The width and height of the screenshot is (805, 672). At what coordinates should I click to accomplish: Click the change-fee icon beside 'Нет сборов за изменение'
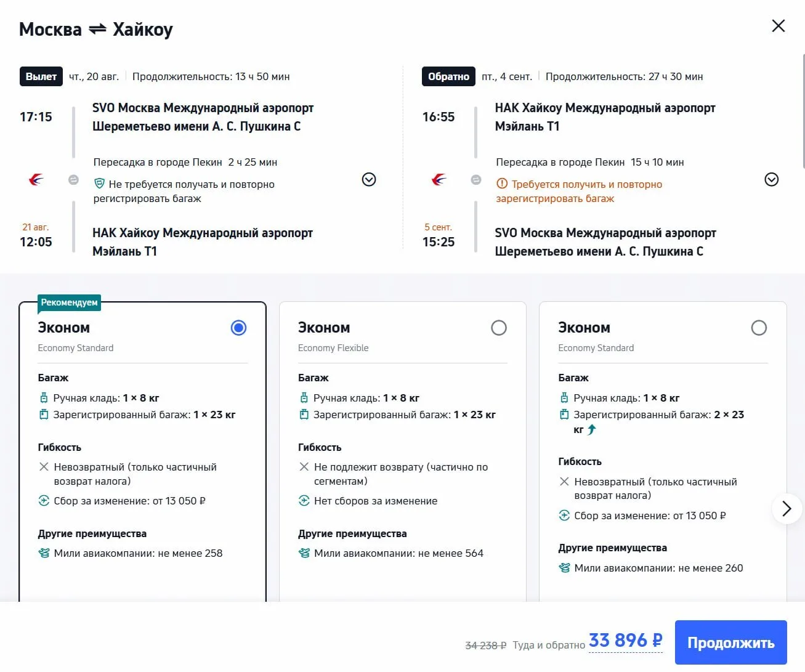[304, 501]
